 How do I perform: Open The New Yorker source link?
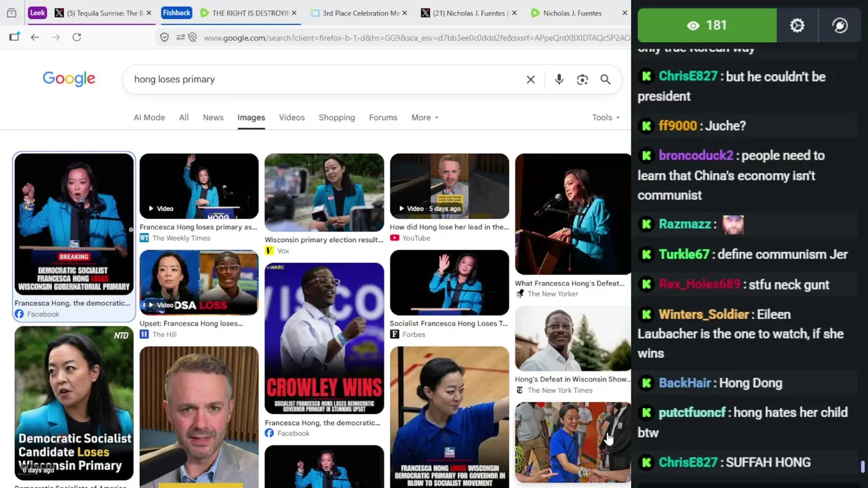(x=547, y=293)
